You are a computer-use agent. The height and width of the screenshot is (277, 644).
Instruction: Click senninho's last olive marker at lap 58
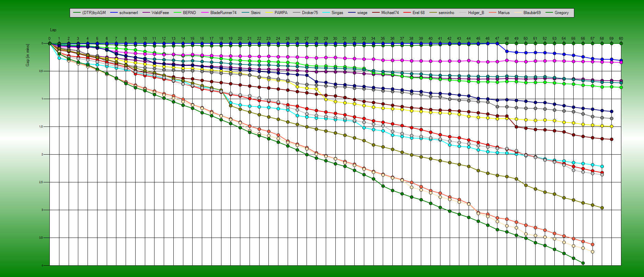(602, 208)
